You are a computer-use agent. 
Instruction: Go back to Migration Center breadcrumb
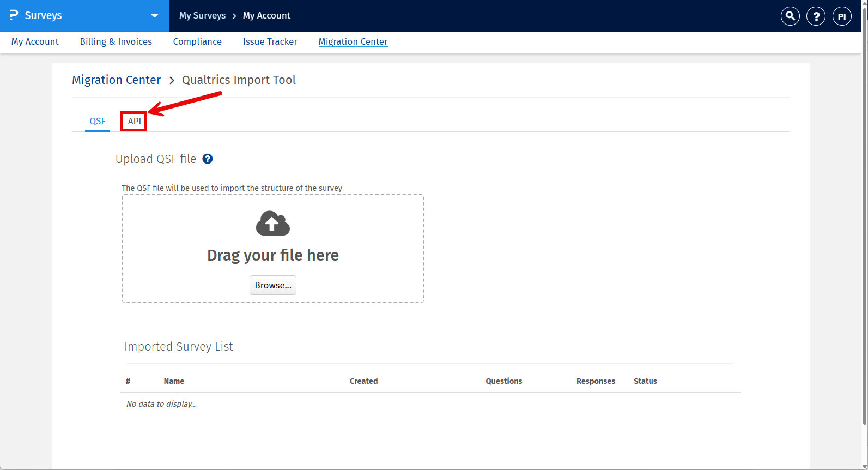[116, 80]
